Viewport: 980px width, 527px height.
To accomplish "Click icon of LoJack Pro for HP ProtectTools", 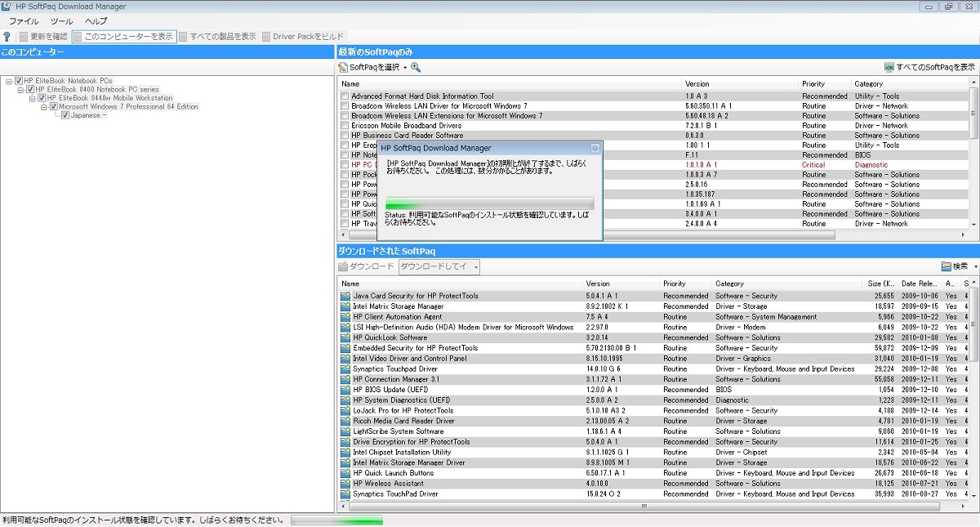I will 345,410.
